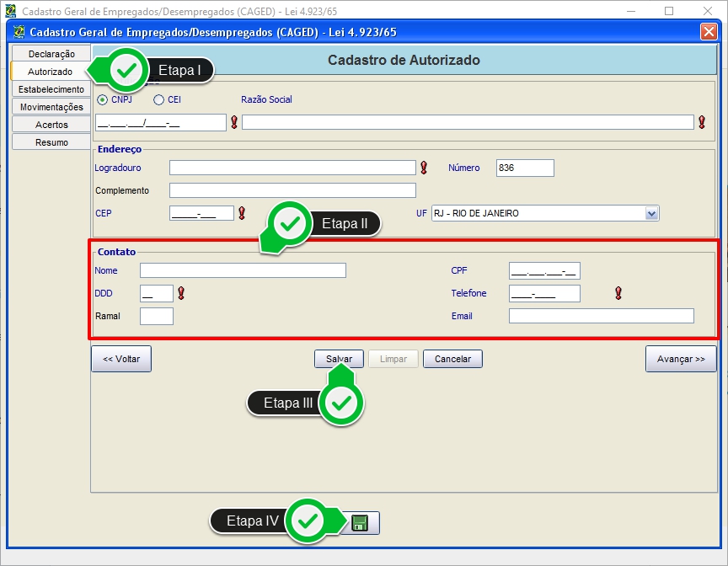Focus the Número field showing 836

tap(525, 168)
